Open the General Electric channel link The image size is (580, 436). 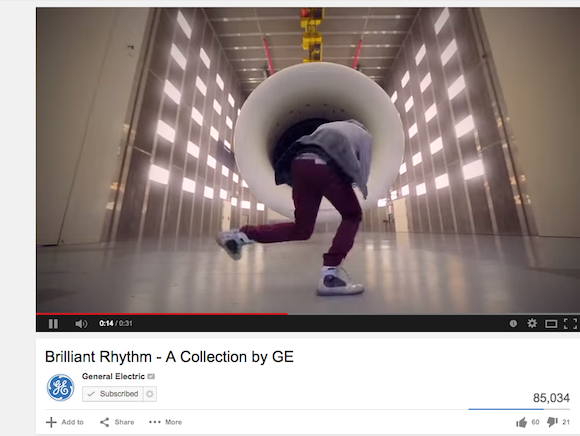(x=113, y=376)
